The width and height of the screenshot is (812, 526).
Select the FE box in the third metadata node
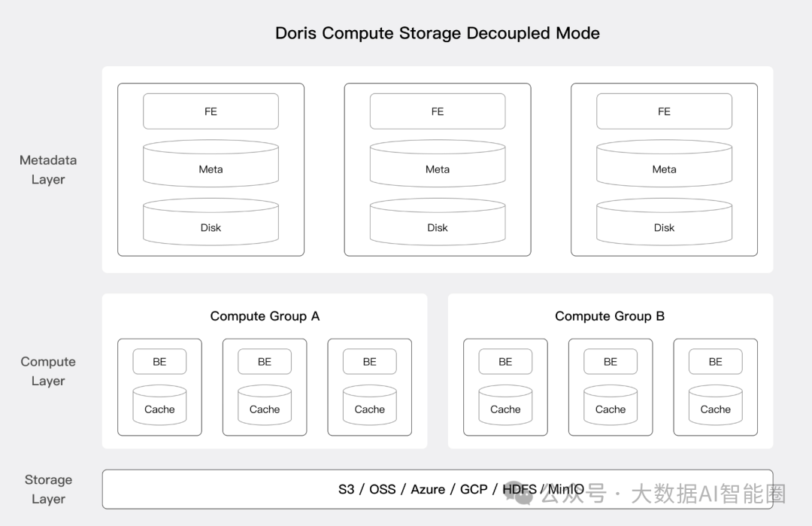tap(664, 111)
